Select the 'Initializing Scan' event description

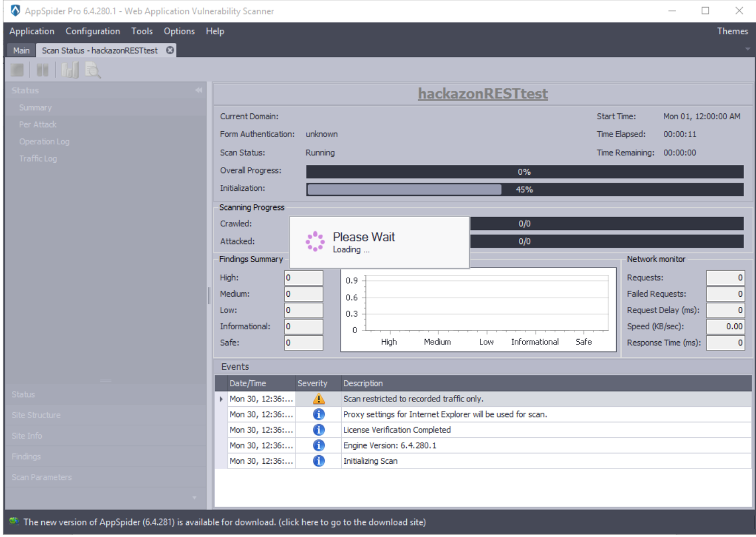pyautogui.click(x=370, y=462)
